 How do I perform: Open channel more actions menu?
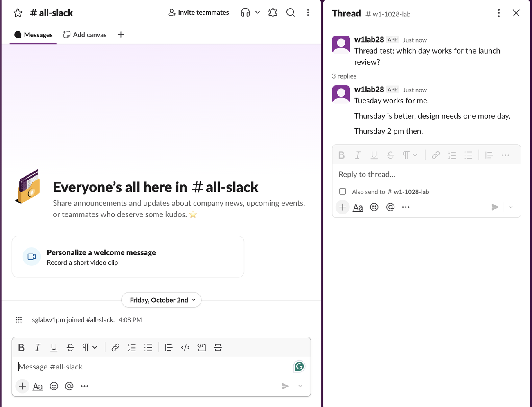click(308, 13)
